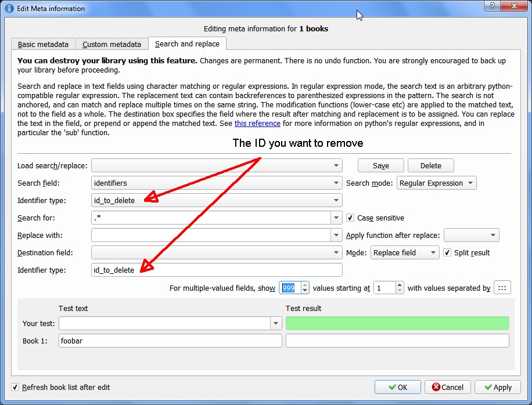The width and height of the screenshot is (532, 405).
Task: Expand the source Identifier type dropdown
Action: (217, 200)
